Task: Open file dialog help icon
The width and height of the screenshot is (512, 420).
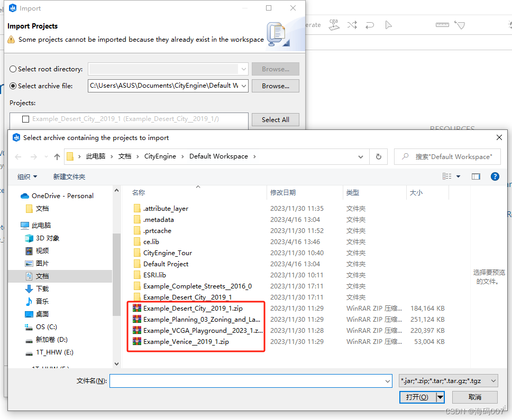Action: pos(495,176)
